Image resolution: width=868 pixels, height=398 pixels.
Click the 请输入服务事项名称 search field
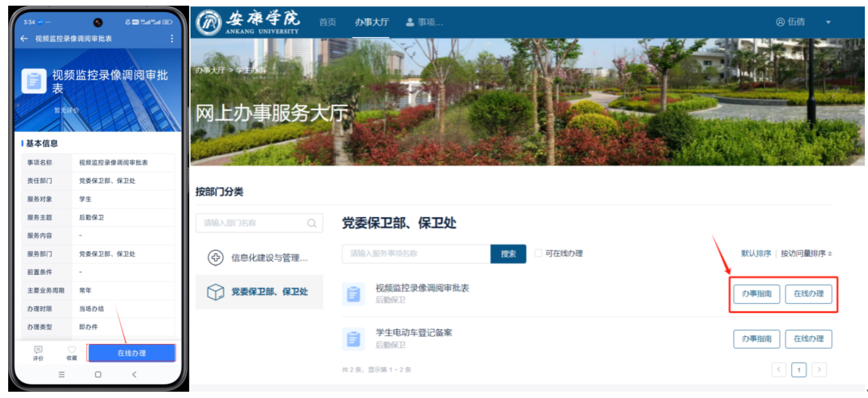click(416, 254)
